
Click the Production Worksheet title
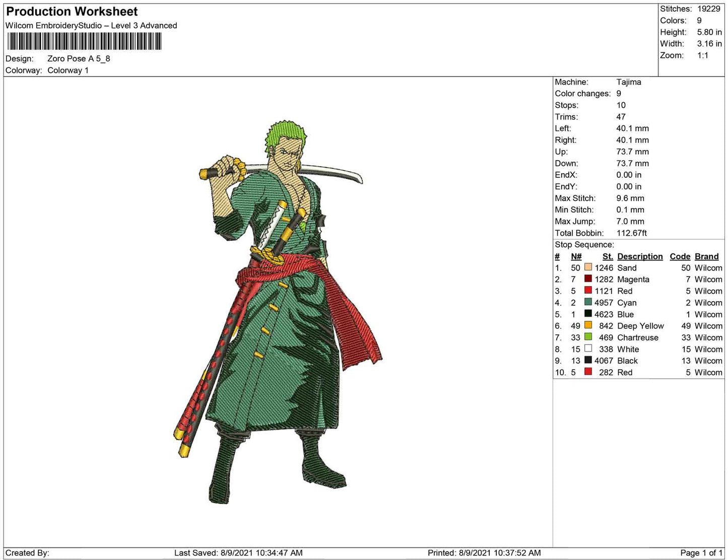(x=72, y=12)
